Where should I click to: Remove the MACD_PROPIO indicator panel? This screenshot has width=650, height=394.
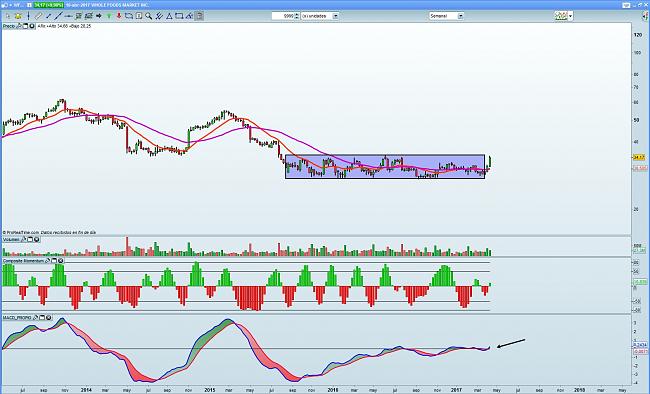tap(49, 317)
